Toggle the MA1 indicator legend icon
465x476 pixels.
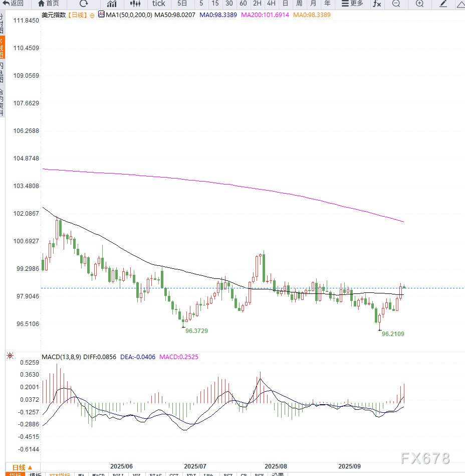(101, 15)
